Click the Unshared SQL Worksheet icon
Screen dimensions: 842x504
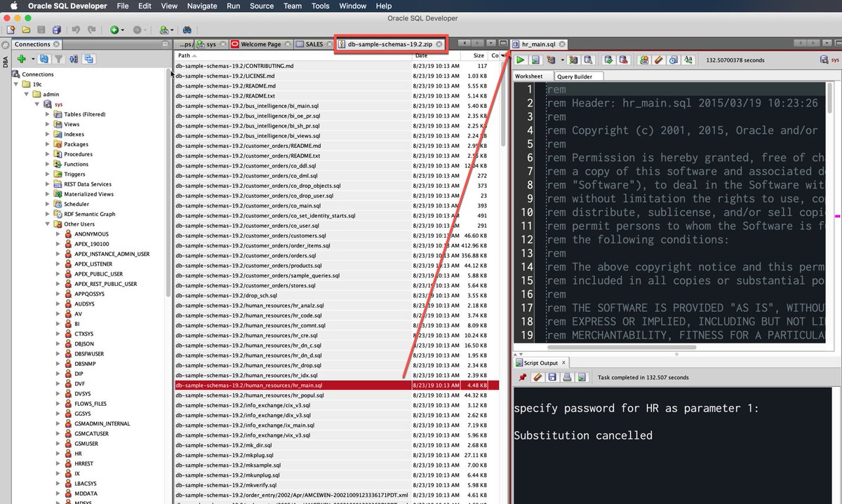[643, 60]
